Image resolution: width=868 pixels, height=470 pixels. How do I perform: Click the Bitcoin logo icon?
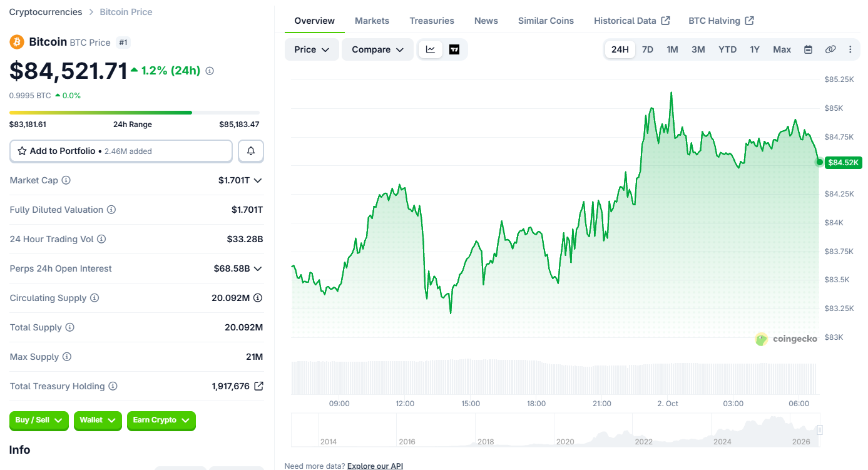[x=17, y=42]
